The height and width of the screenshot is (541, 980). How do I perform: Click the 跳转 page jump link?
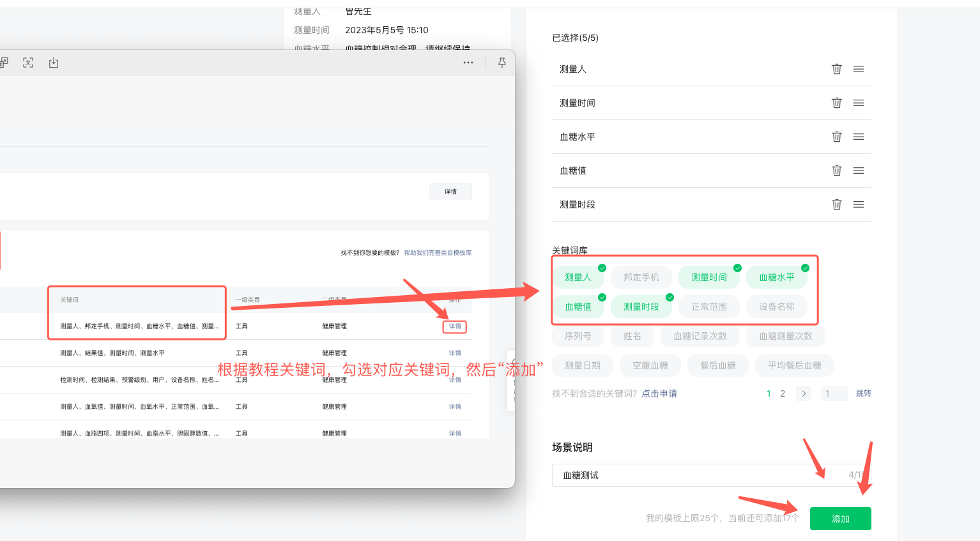[x=863, y=393]
